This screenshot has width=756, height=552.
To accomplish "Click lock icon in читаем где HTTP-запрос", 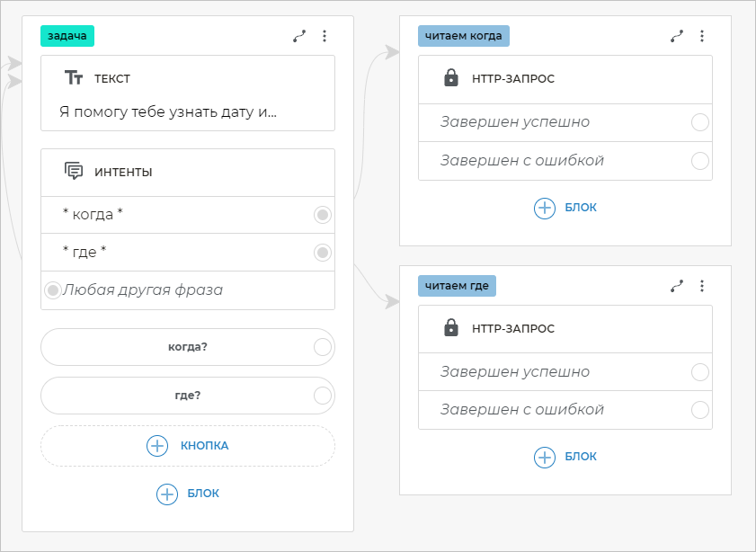I will pos(451,328).
